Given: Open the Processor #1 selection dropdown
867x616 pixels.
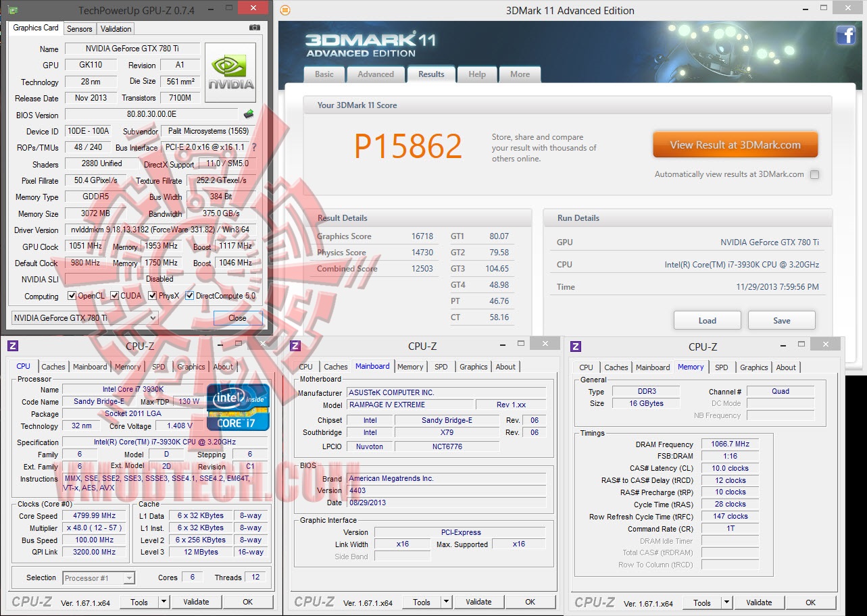Looking at the screenshot, I should tap(99, 577).
